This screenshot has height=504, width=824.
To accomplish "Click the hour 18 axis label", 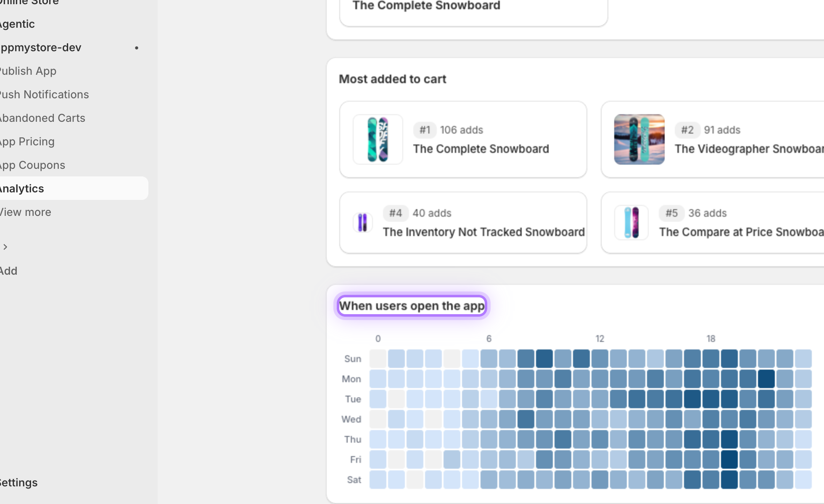I will (711, 339).
